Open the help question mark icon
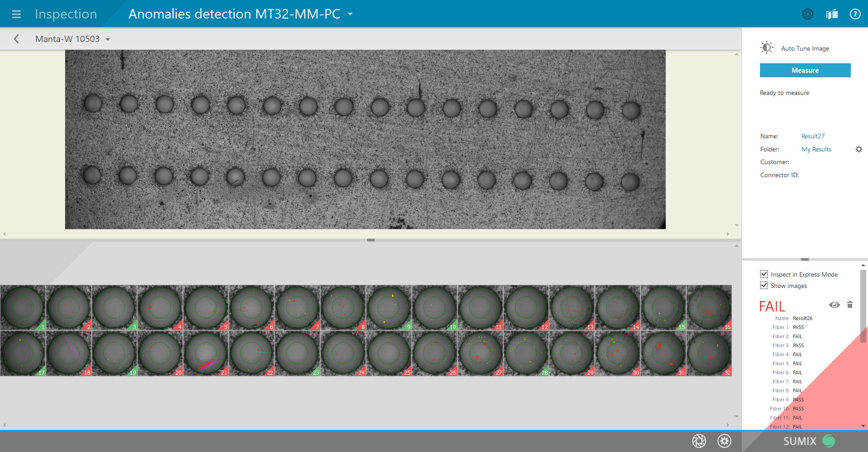Screen dimensions: 868x452 click(x=855, y=14)
